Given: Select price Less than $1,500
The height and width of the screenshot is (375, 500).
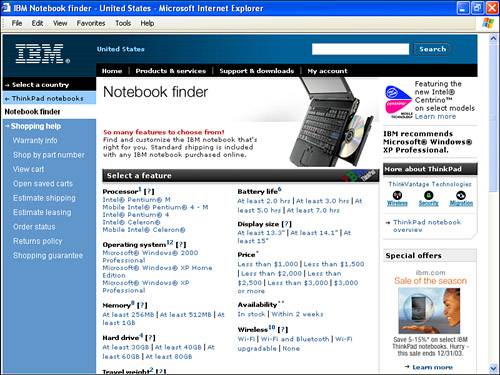Looking at the screenshot, I should click(334, 264).
